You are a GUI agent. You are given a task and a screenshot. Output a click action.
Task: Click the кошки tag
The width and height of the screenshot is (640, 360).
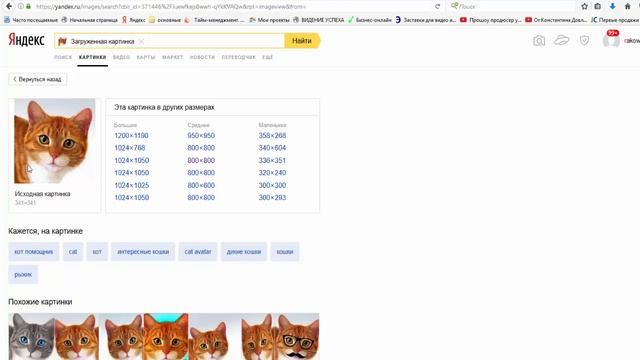[x=284, y=252]
